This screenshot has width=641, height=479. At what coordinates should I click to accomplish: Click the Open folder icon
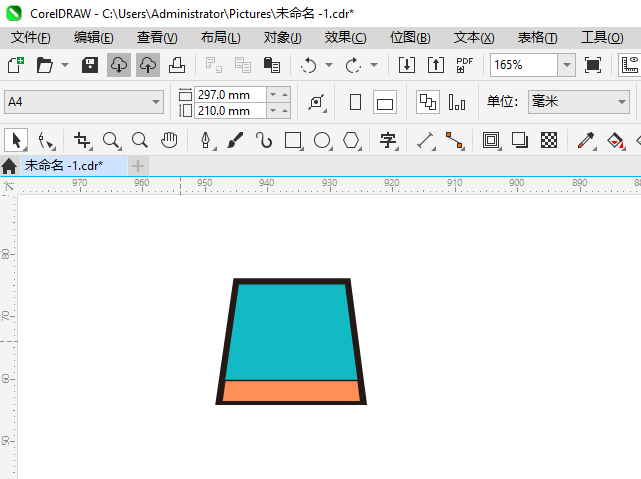point(45,65)
